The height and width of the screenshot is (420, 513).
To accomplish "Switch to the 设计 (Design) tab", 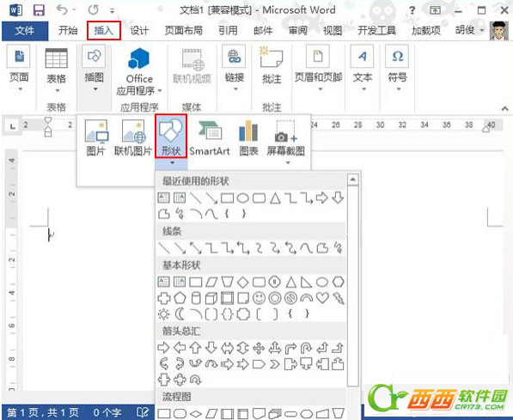I will pyautogui.click(x=140, y=31).
